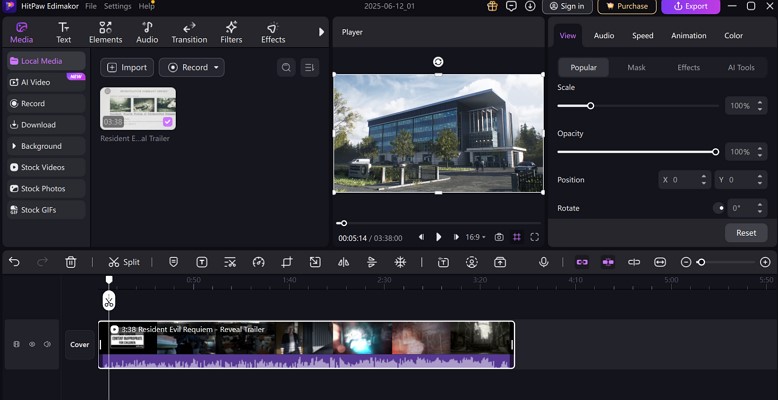Open the Elements panel

pos(105,33)
